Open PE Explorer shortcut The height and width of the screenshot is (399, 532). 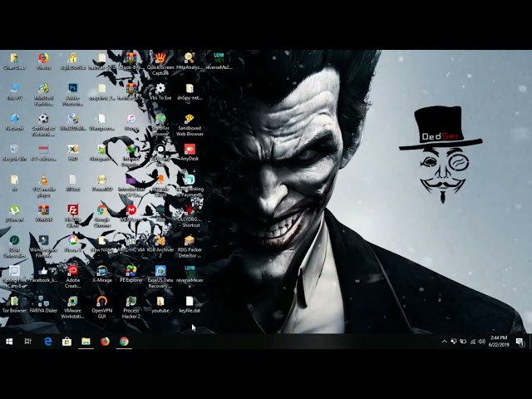click(131, 274)
